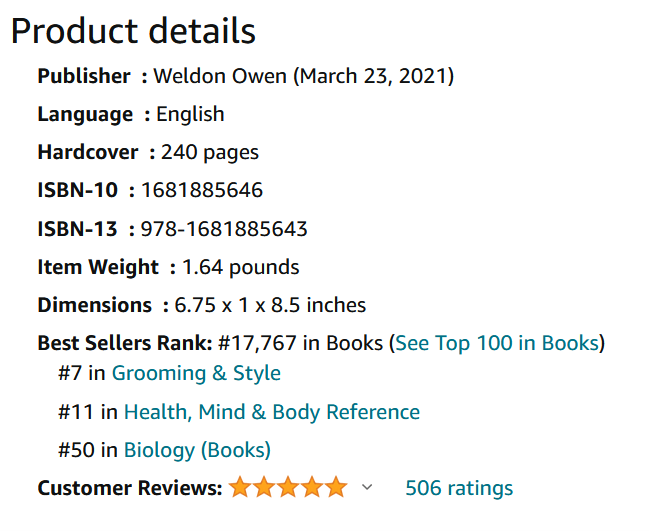Click the Weldon Owen publisher text
Screen dimensions: 649x531
[220, 76]
